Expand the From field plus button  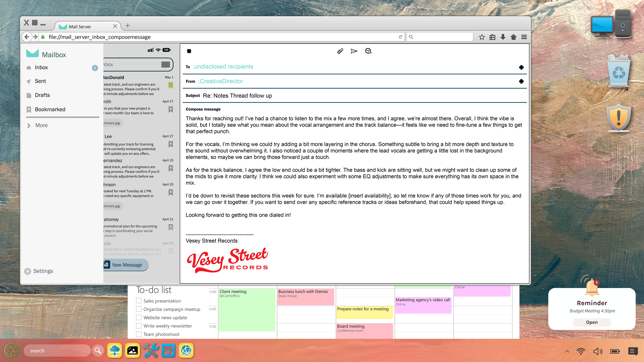521,81
